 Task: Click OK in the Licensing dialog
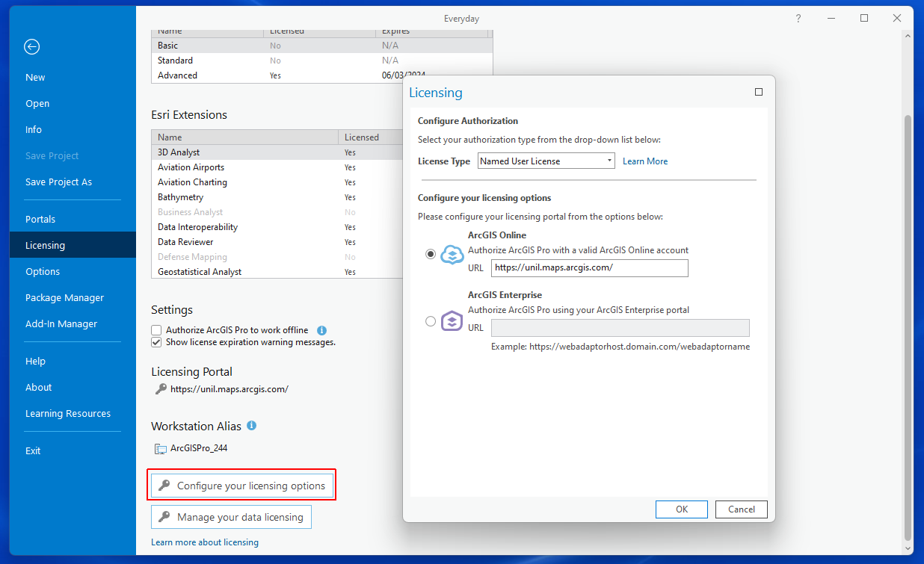click(681, 509)
